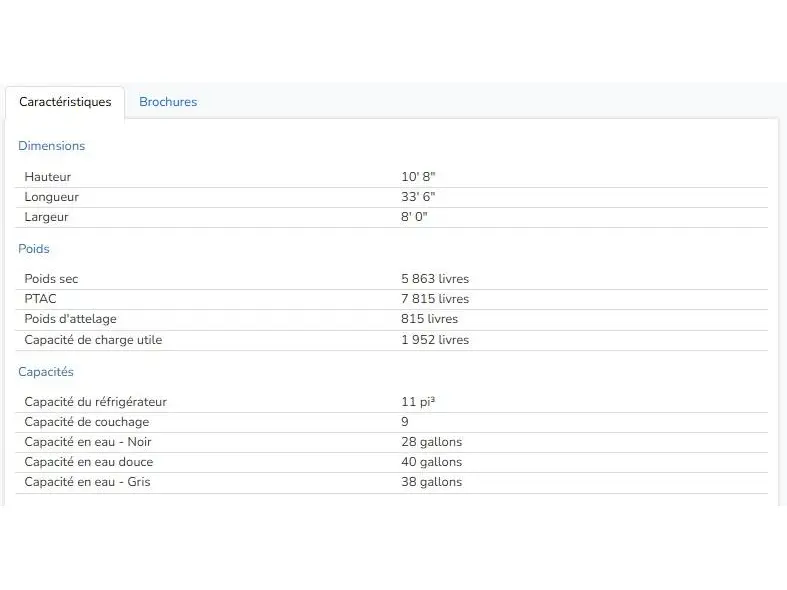Switch to the Brochures tab
The height and width of the screenshot is (590, 787).
[x=168, y=102]
